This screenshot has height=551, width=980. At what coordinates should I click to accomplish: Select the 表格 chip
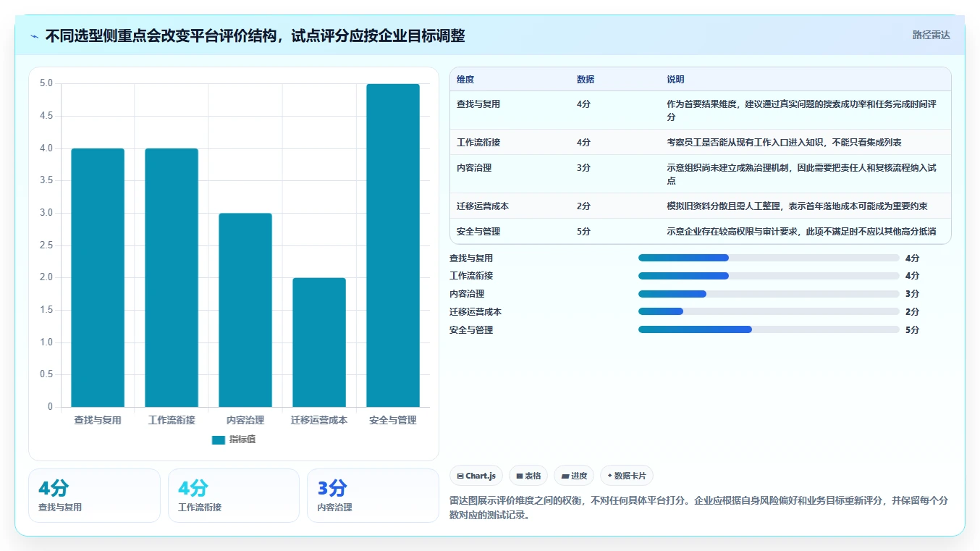pos(528,476)
